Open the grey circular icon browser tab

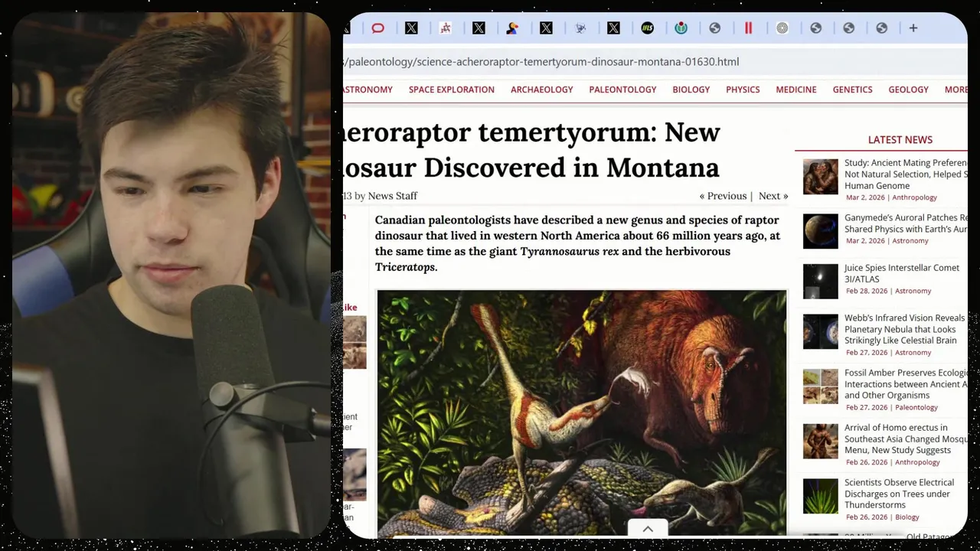point(782,28)
